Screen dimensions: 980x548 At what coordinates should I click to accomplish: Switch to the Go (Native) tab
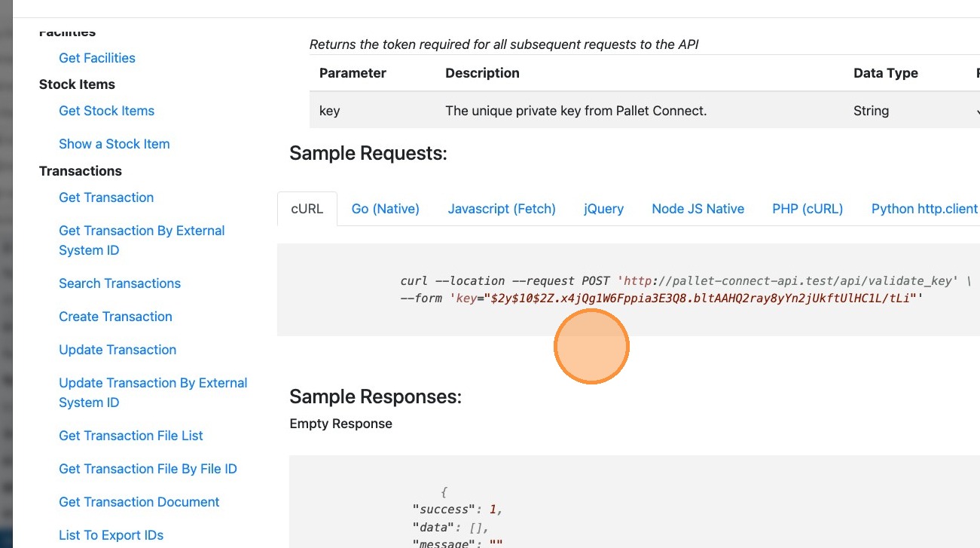385,209
